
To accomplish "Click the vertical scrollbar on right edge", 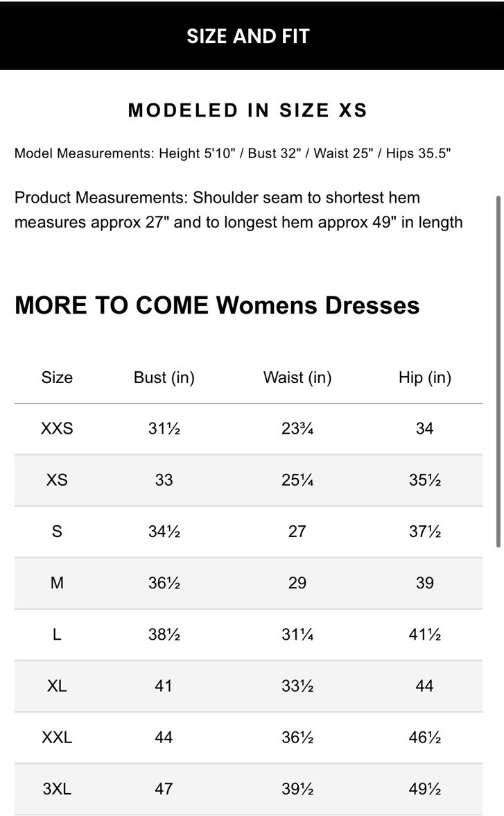I will point(498,371).
